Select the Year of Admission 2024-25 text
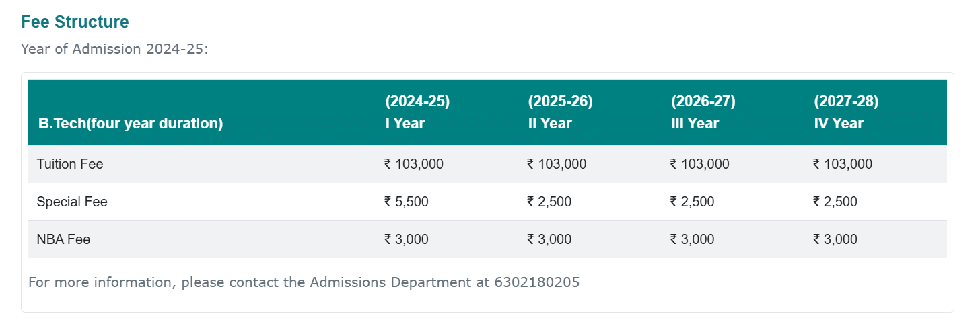 point(114,49)
